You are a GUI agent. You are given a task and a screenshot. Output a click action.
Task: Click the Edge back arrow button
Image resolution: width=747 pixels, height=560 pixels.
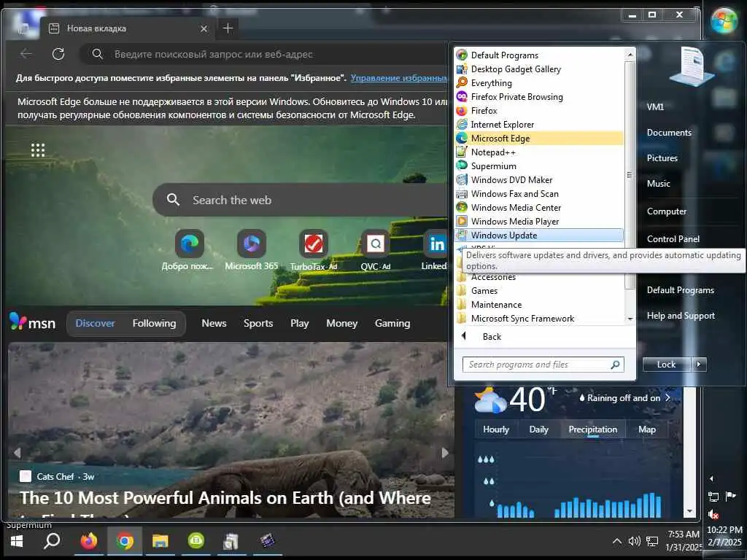[26, 54]
